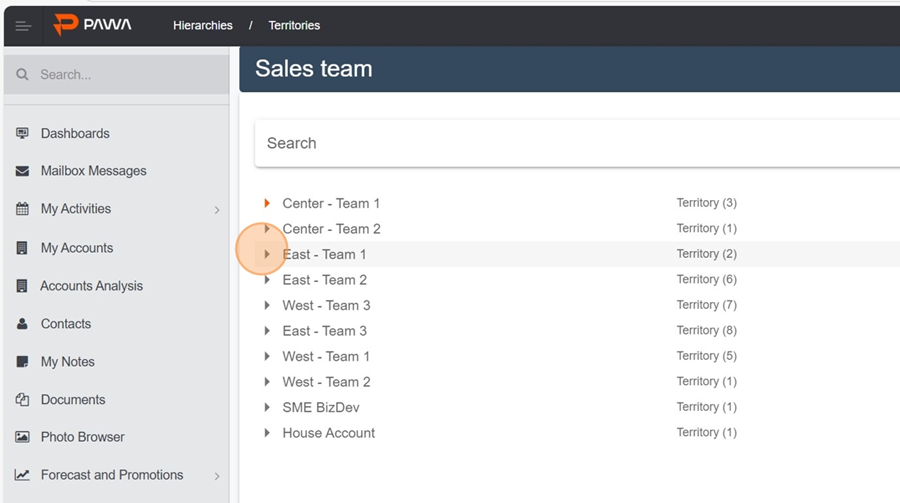Open the Mailbox Messages envelope icon

pyautogui.click(x=22, y=171)
